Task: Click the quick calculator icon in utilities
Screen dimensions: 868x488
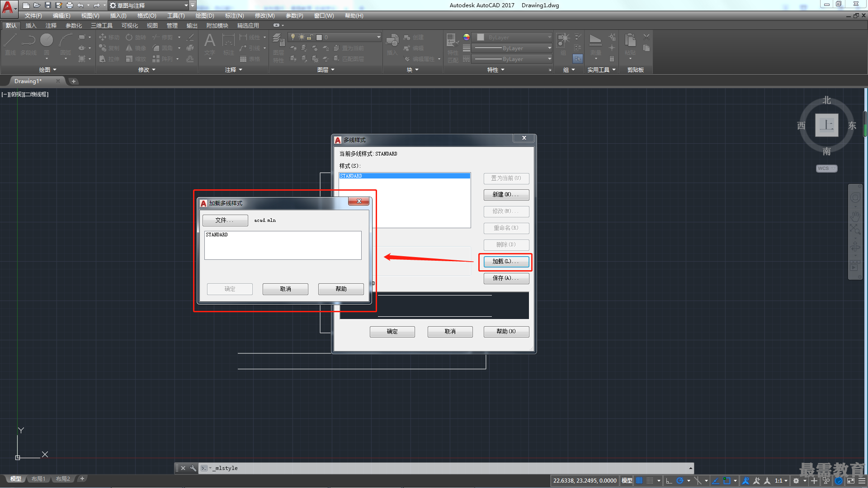Action: (x=612, y=59)
